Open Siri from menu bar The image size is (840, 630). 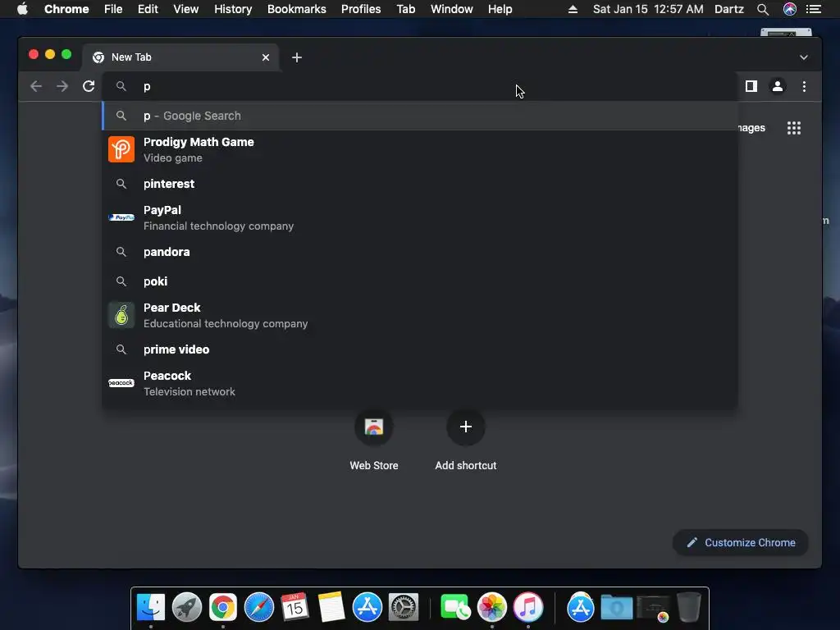(790, 9)
